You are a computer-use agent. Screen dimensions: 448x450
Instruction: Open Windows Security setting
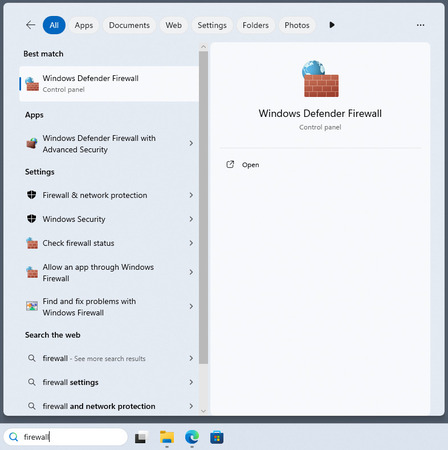[109, 219]
